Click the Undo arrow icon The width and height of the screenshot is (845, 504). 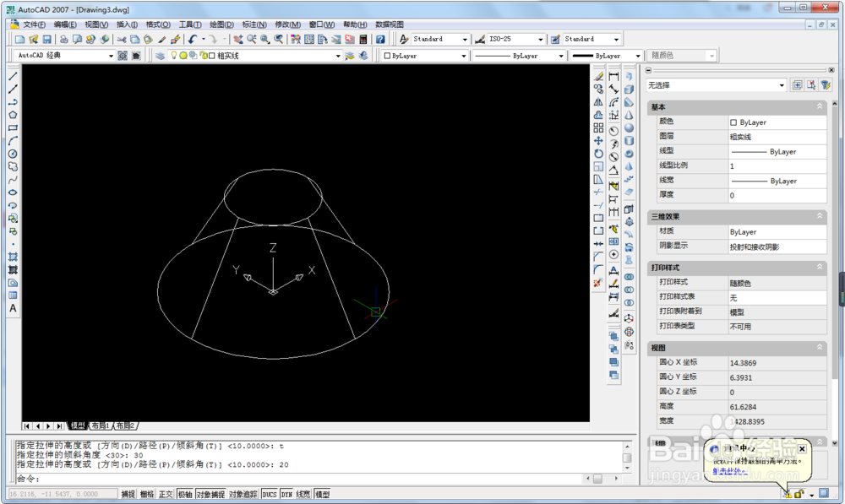(x=193, y=40)
